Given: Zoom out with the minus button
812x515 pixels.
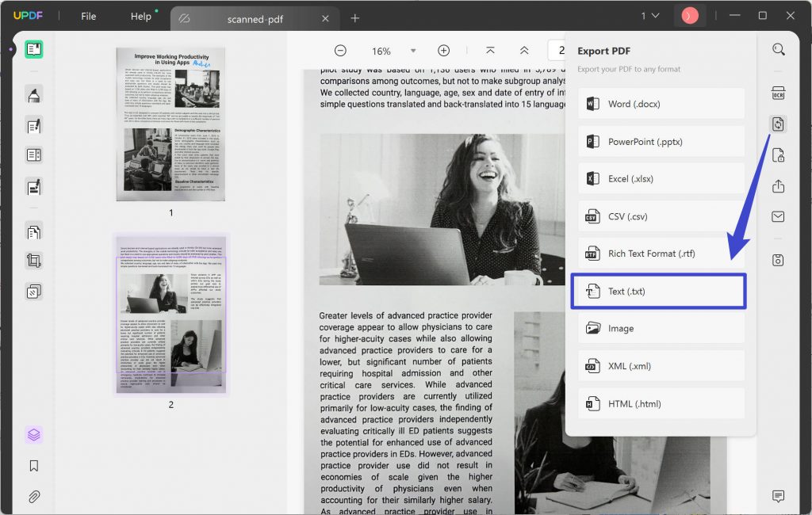Looking at the screenshot, I should pos(340,51).
